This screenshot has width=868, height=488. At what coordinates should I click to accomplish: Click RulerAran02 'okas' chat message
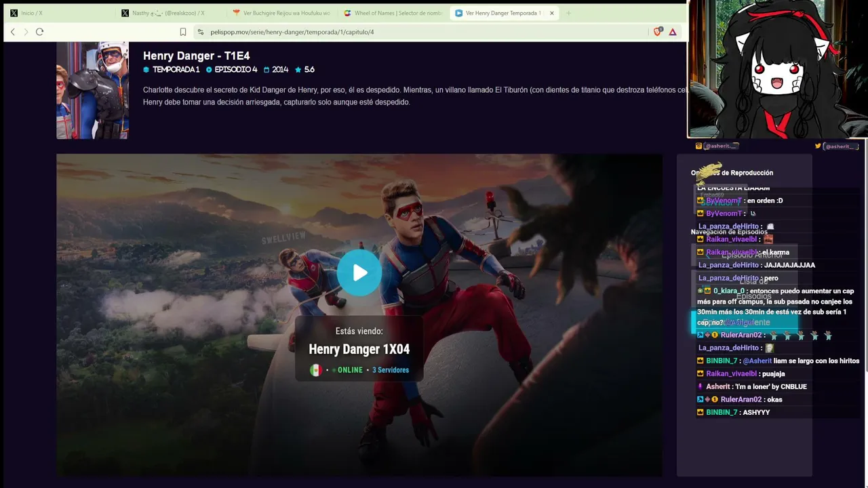(x=774, y=399)
